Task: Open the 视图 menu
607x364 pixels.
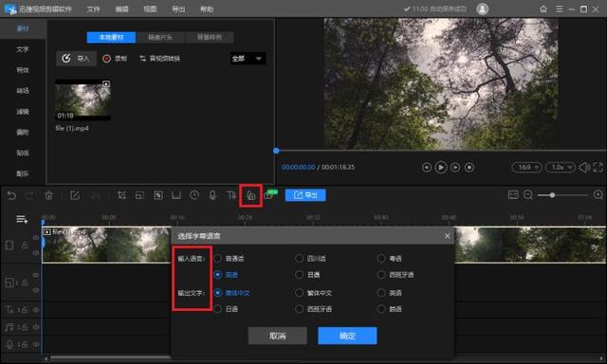Action: [150, 9]
